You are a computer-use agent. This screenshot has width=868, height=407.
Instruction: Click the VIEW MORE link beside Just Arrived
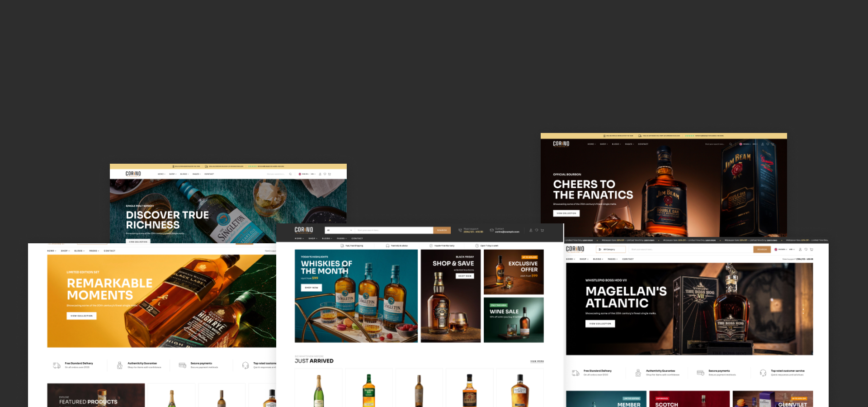point(537,361)
